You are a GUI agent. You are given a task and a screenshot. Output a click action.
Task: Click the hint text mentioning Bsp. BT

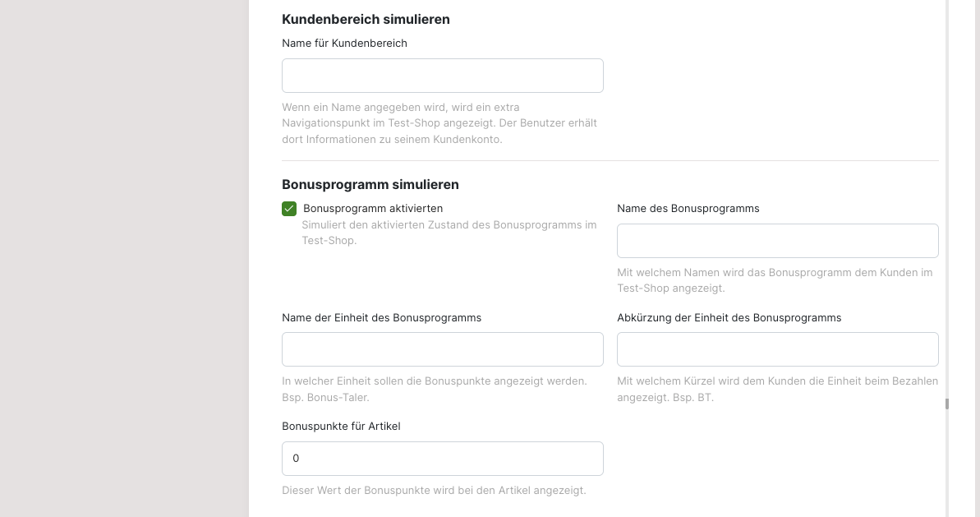777,389
